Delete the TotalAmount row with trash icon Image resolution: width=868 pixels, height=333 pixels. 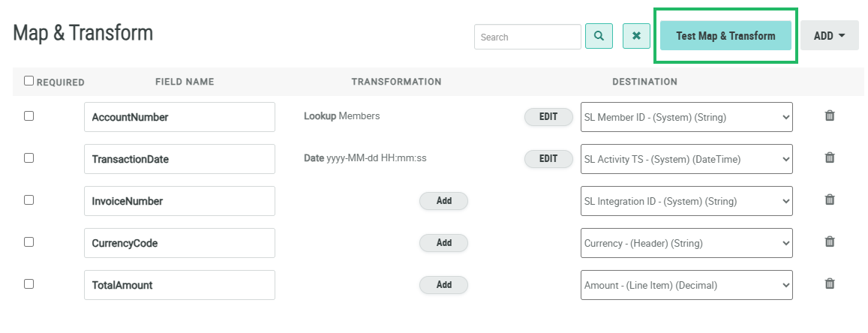point(830,284)
